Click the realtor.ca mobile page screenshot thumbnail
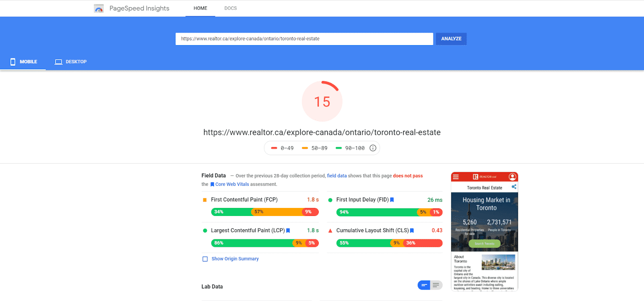Viewport: 644px width, 301px height. coord(484,231)
